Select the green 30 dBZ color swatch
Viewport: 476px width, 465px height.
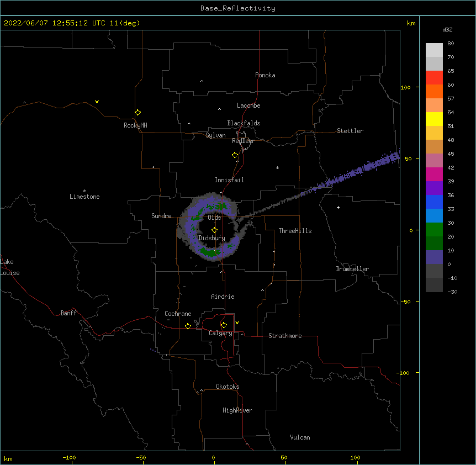point(434,230)
